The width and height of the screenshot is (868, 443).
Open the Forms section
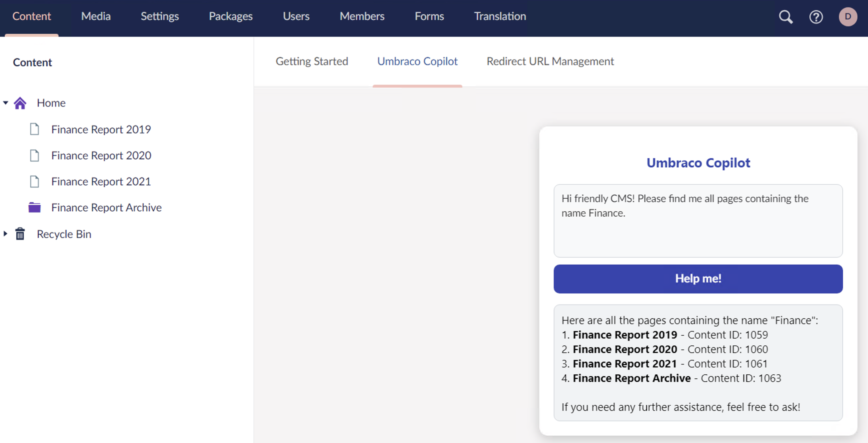(x=429, y=16)
